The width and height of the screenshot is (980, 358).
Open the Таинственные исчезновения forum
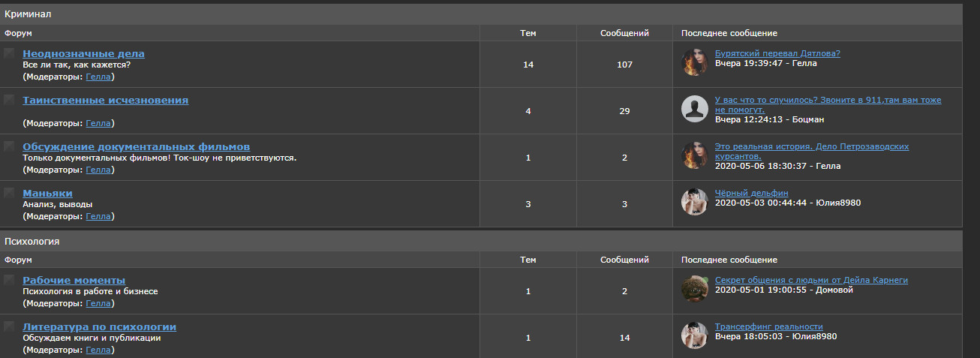pos(105,100)
